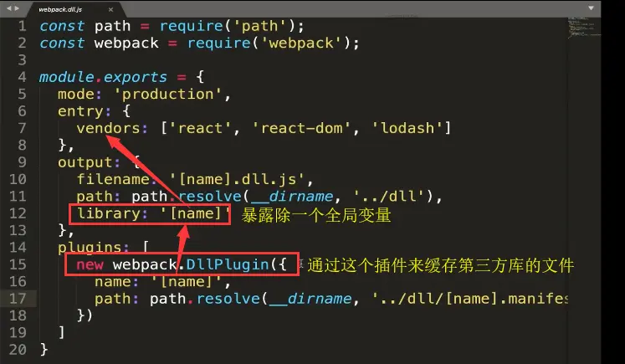The image size is (625, 364).
Task: Click __dirname in line 17 path.resolve
Action: 310,299
